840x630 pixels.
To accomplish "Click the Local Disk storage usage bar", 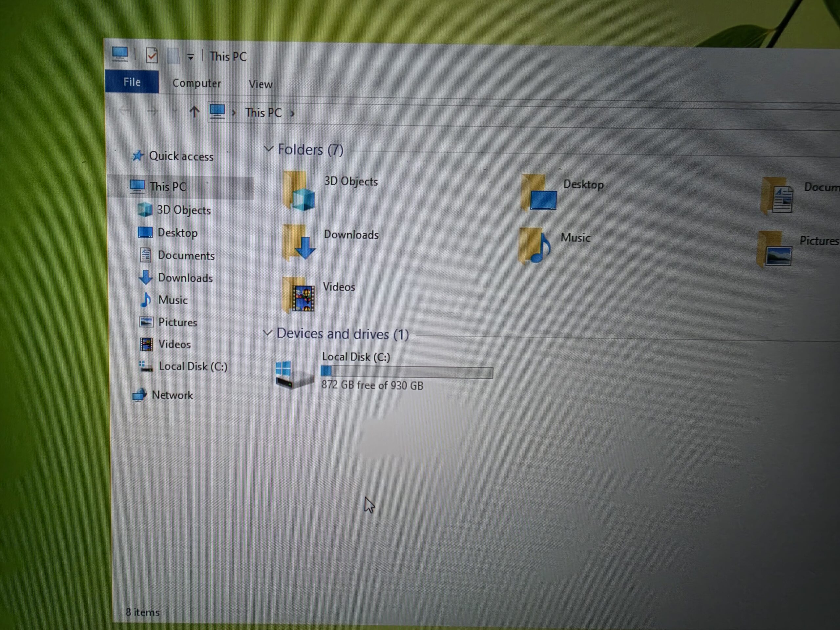I will (x=407, y=372).
